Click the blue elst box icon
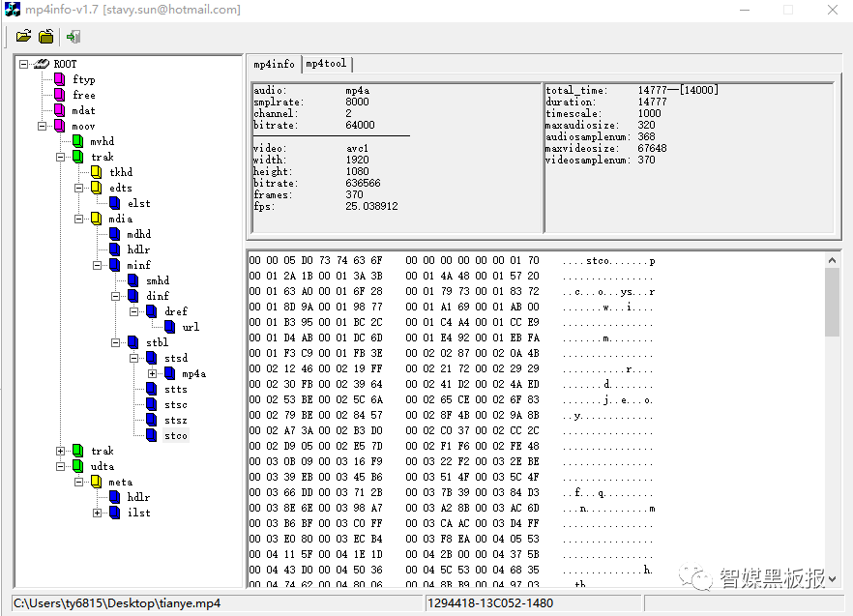The height and width of the screenshot is (616, 853). click(114, 203)
